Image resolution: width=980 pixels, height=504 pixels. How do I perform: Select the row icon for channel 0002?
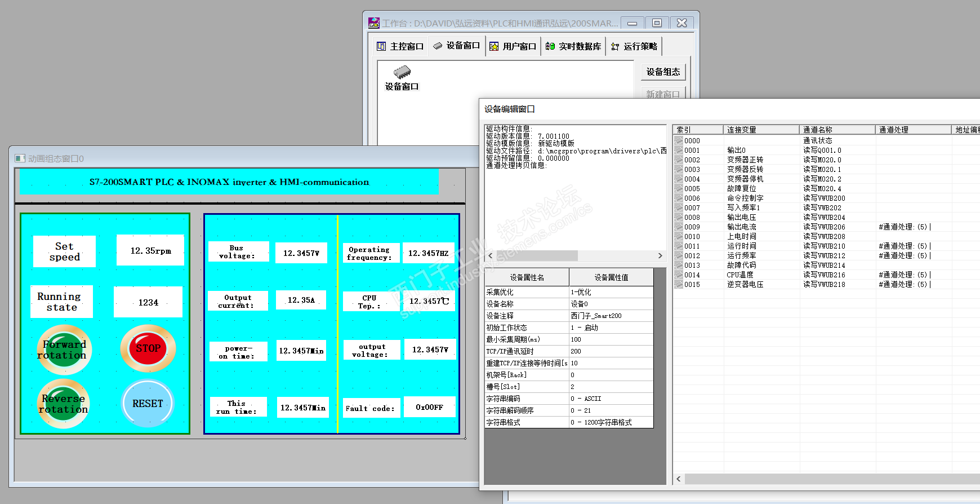pyautogui.click(x=679, y=160)
